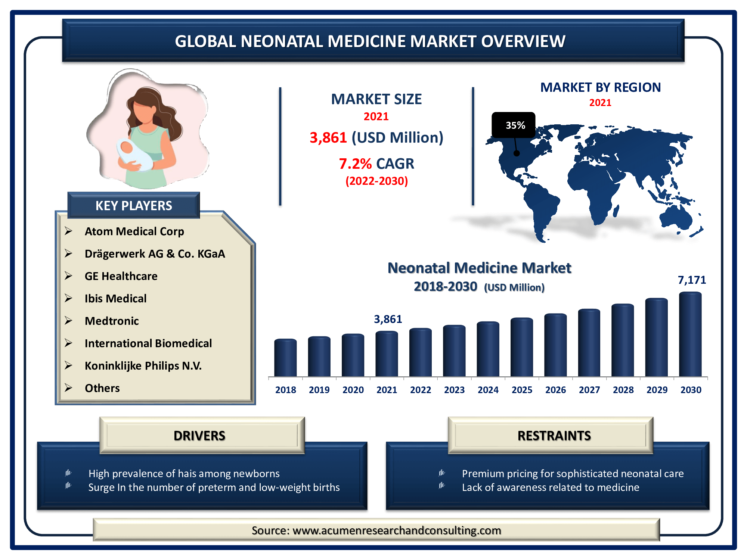Click the 'MARKET SIZE' heading
The image size is (747, 560).
[376, 99]
